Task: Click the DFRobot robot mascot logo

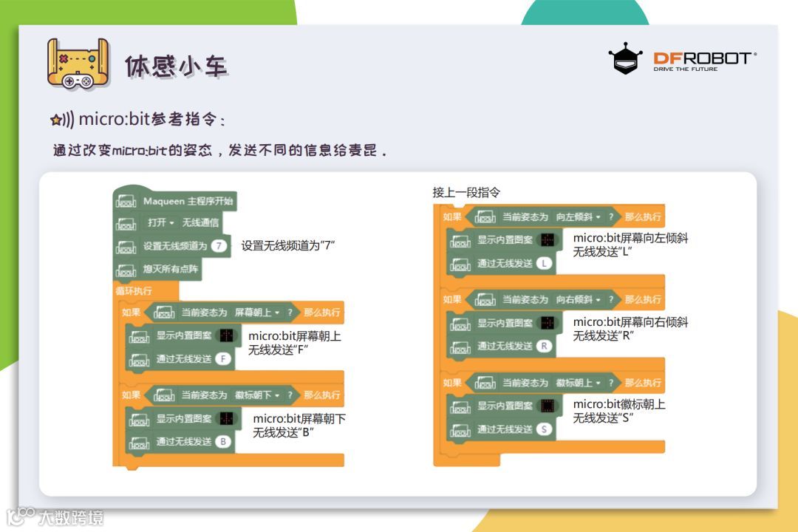Action: point(626,58)
